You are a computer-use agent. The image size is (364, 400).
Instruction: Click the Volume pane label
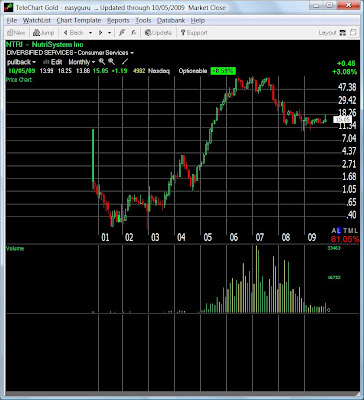(15, 248)
